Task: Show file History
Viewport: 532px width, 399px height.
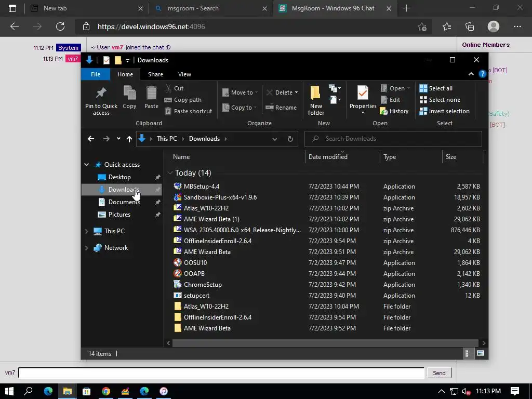Action: click(x=394, y=111)
